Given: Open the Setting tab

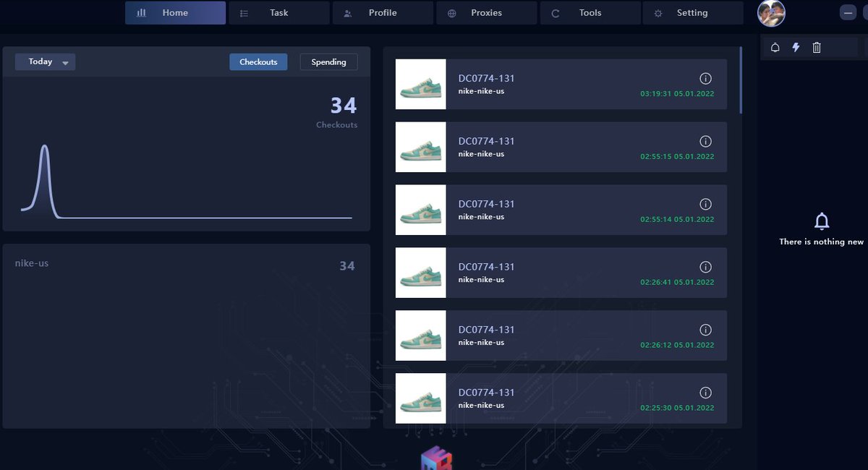Looking at the screenshot, I should (693, 13).
